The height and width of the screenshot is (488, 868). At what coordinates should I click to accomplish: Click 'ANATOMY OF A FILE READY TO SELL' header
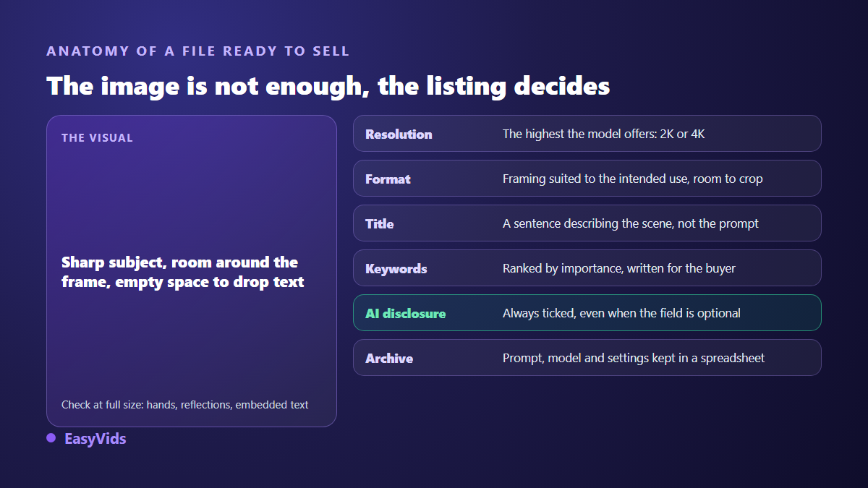click(198, 51)
